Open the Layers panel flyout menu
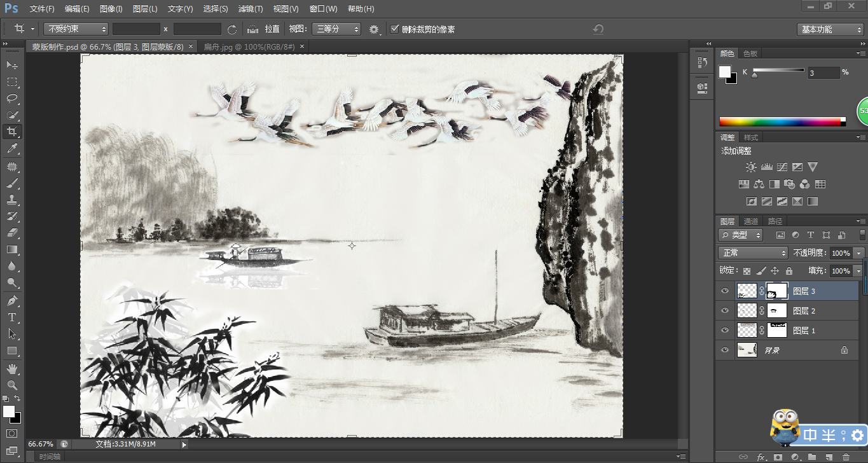The image size is (868, 463). click(x=861, y=221)
